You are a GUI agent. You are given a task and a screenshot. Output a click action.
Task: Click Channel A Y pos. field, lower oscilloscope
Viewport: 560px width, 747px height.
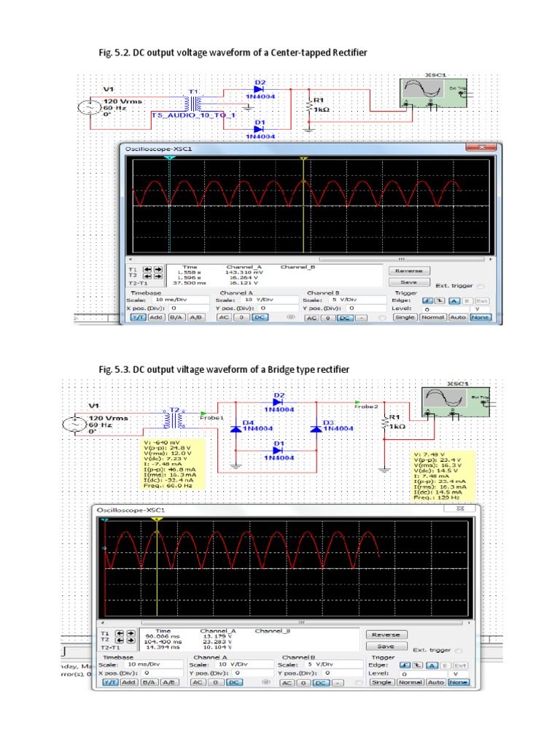[252, 673]
